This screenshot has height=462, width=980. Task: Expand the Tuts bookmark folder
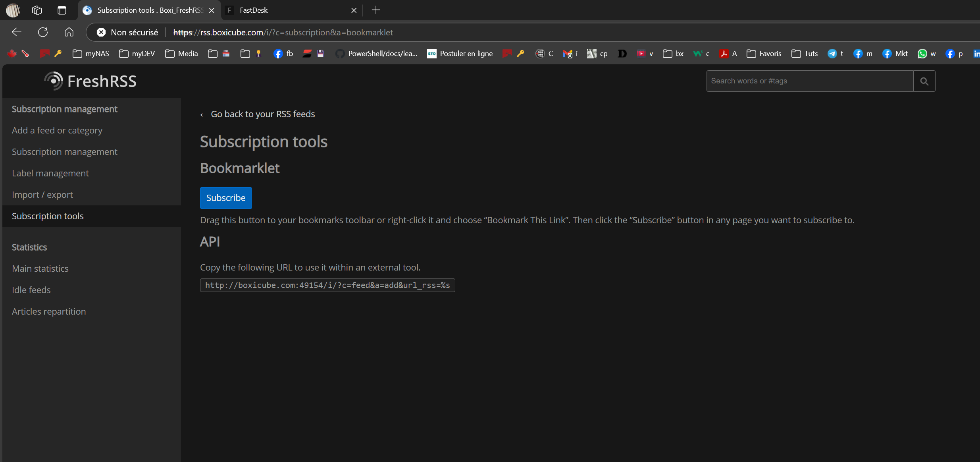(x=804, y=54)
